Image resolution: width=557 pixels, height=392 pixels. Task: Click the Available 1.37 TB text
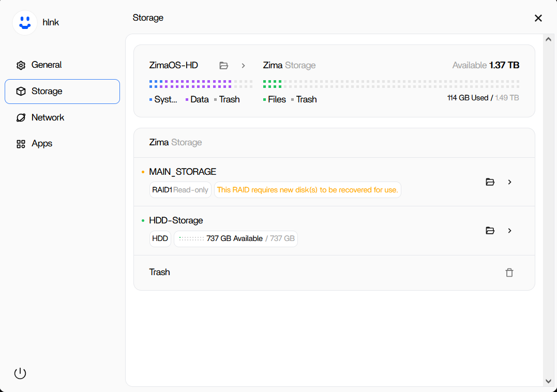(486, 65)
